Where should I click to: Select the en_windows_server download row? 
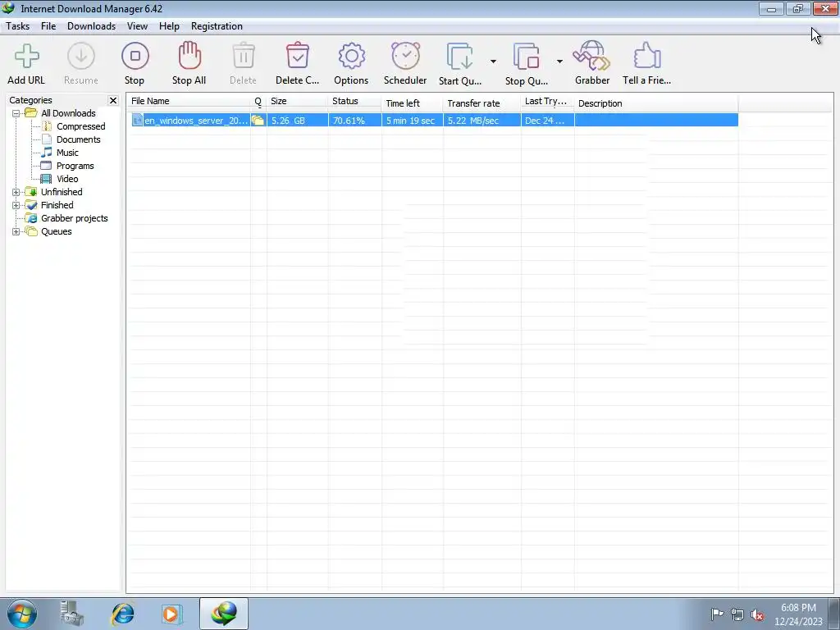tap(433, 120)
